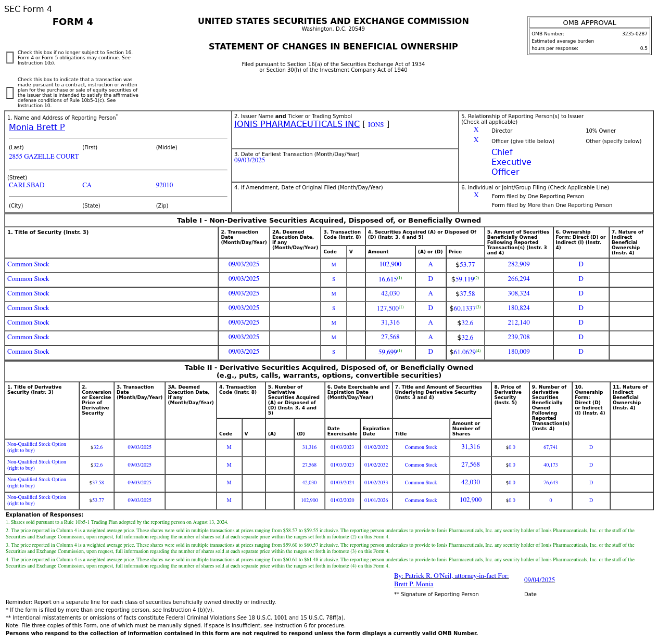Click the 01/03/2024 date exercisable cell
The width and height of the screenshot is (658, 644).
point(342,483)
